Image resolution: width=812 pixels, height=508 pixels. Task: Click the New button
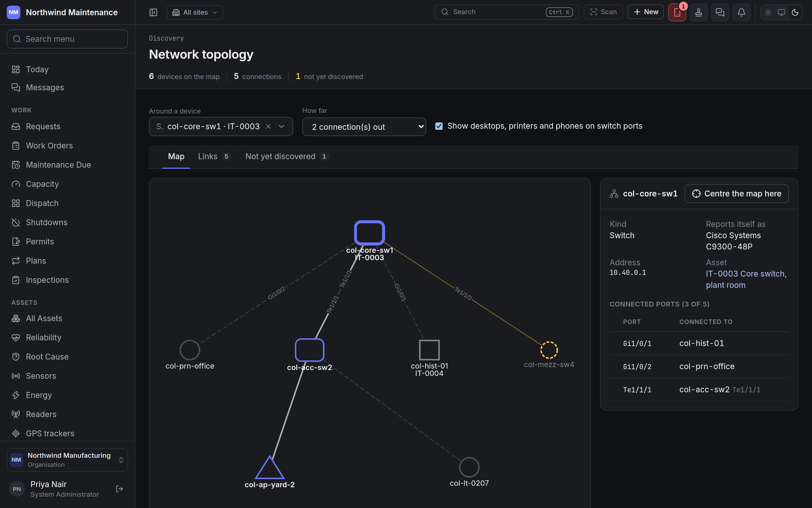(646, 12)
